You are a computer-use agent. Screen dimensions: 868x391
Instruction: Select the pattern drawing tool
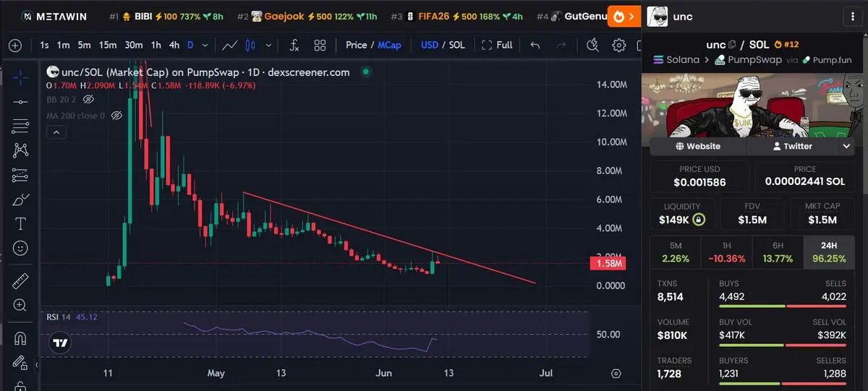(20, 150)
